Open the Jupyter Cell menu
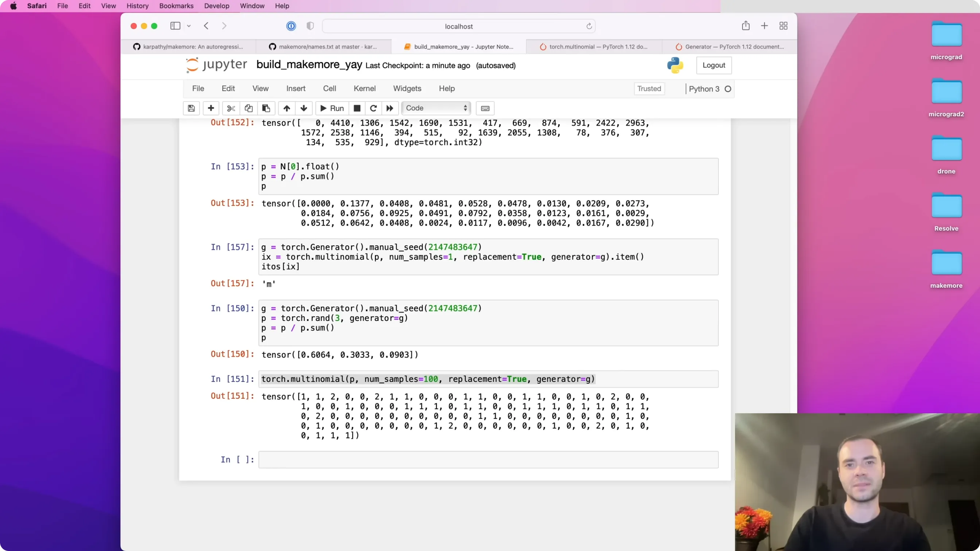980x551 pixels. (330, 89)
